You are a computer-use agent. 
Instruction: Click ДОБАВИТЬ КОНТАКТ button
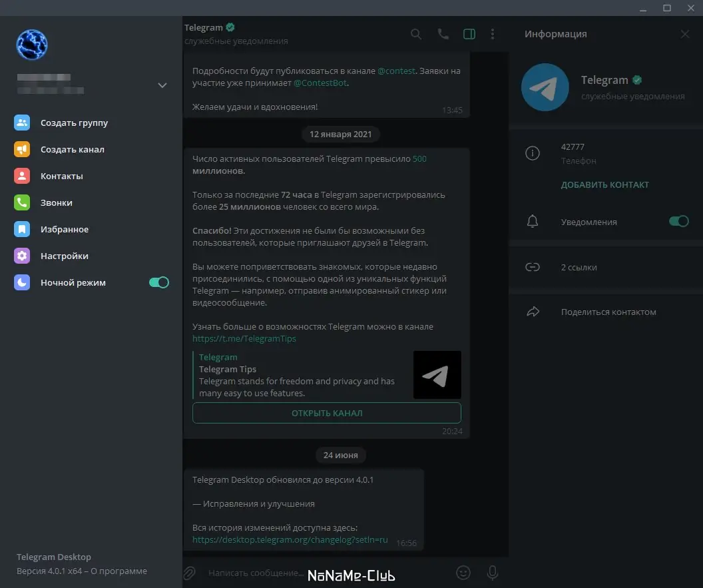point(605,184)
